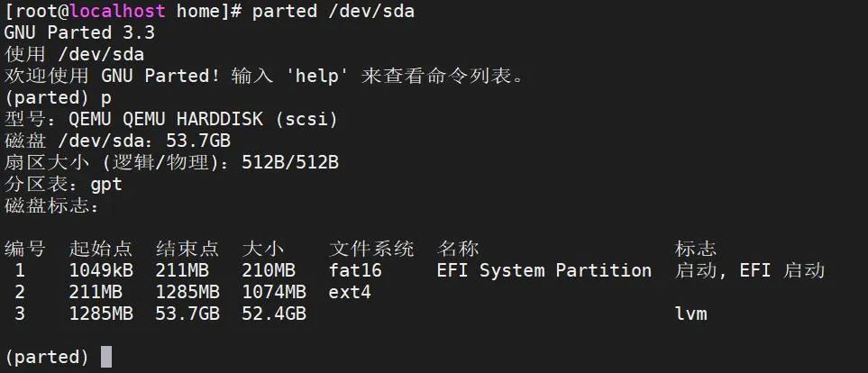Click the '编号' column header

point(24,249)
